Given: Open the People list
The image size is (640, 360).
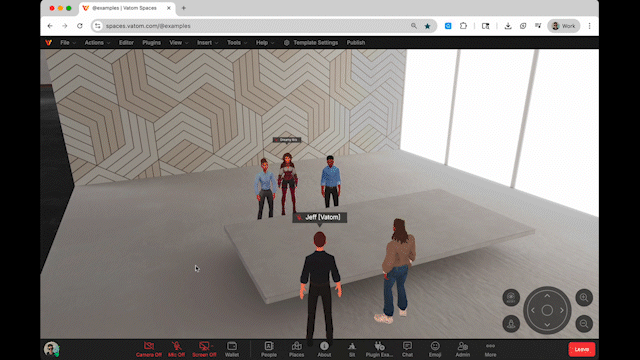Looking at the screenshot, I should tap(269, 349).
